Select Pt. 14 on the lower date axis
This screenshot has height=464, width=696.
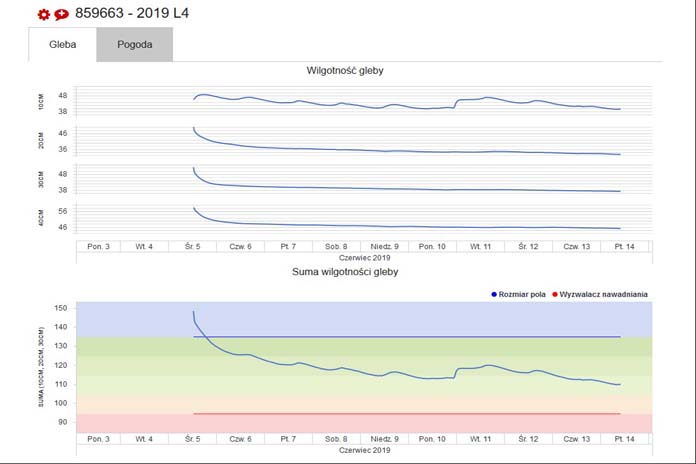[625, 439]
